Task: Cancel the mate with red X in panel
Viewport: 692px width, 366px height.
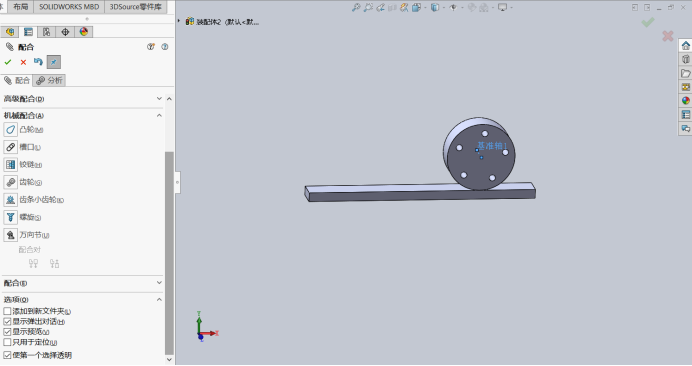Action: pyautogui.click(x=23, y=62)
